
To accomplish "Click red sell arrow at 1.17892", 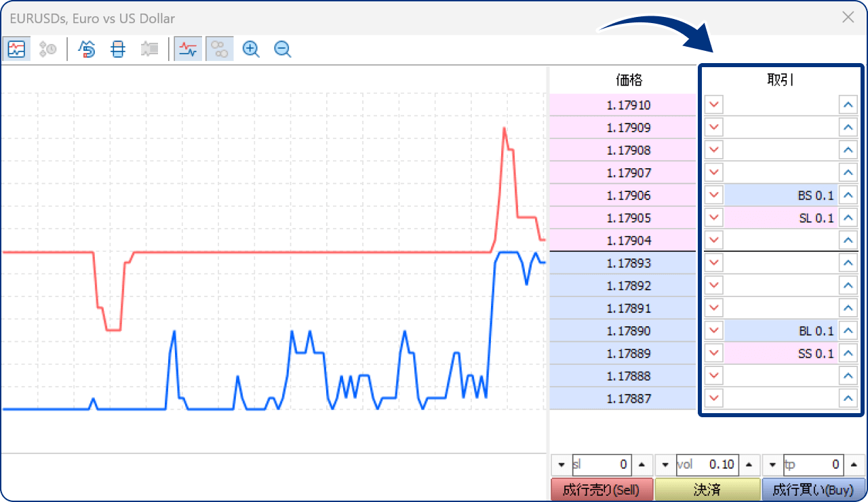I will click(714, 286).
